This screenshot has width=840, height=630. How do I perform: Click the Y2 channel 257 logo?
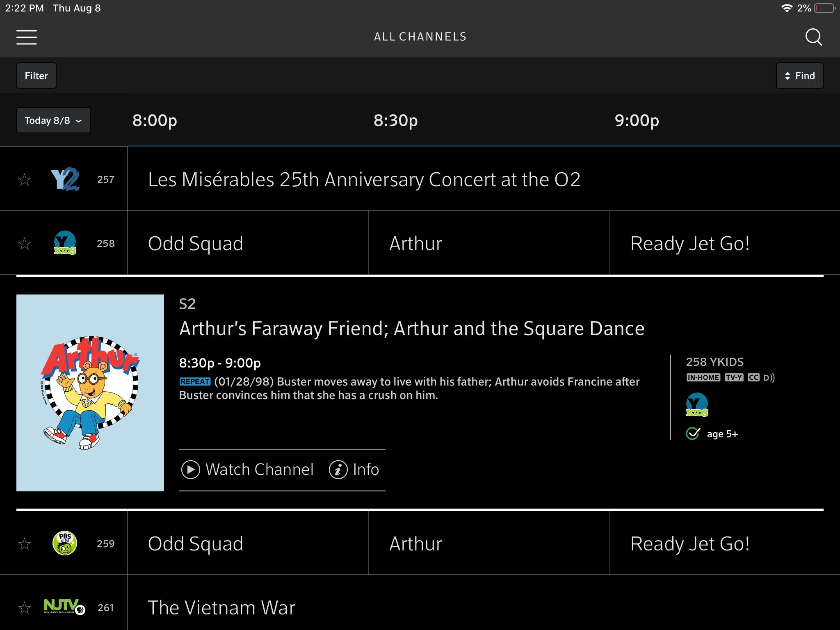pos(65,179)
